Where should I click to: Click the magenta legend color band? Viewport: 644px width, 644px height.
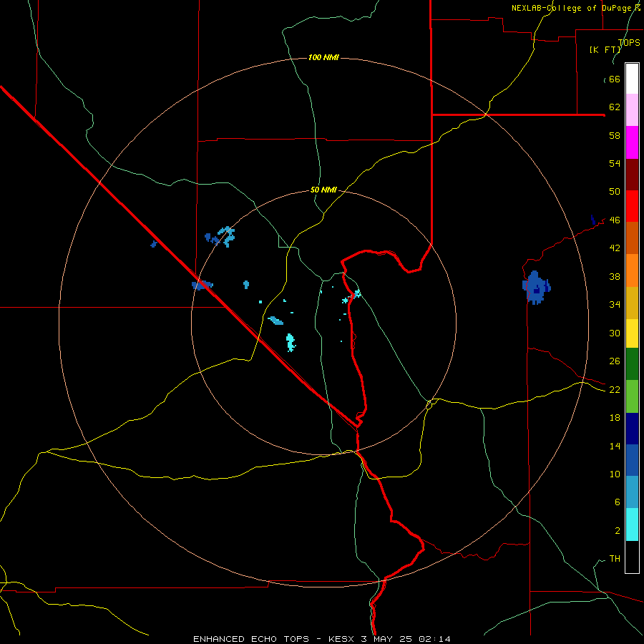[x=632, y=142]
